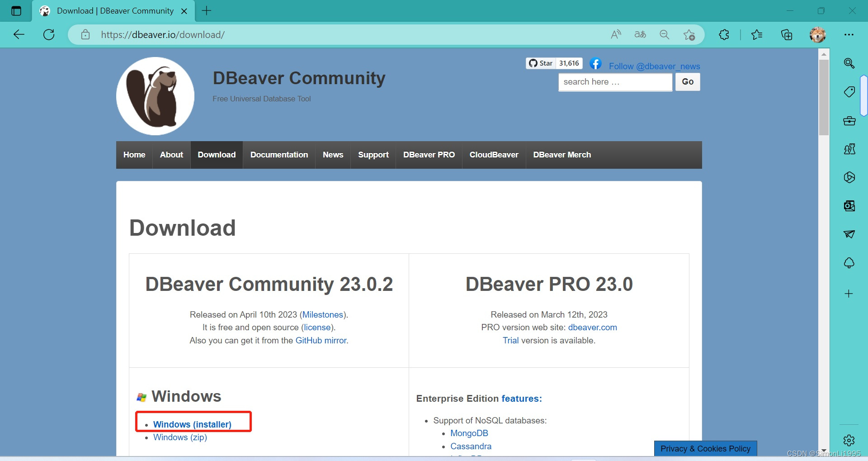The image size is (868, 461).
Task: Open browser Extensions icon
Action: [724, 34]
